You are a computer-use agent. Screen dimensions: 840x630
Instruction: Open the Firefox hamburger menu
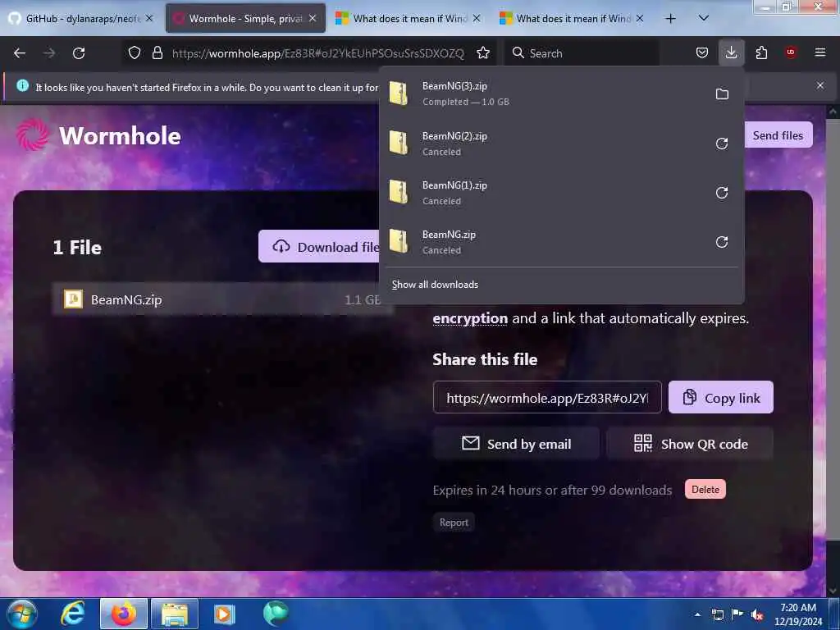(x=820, y=52)
